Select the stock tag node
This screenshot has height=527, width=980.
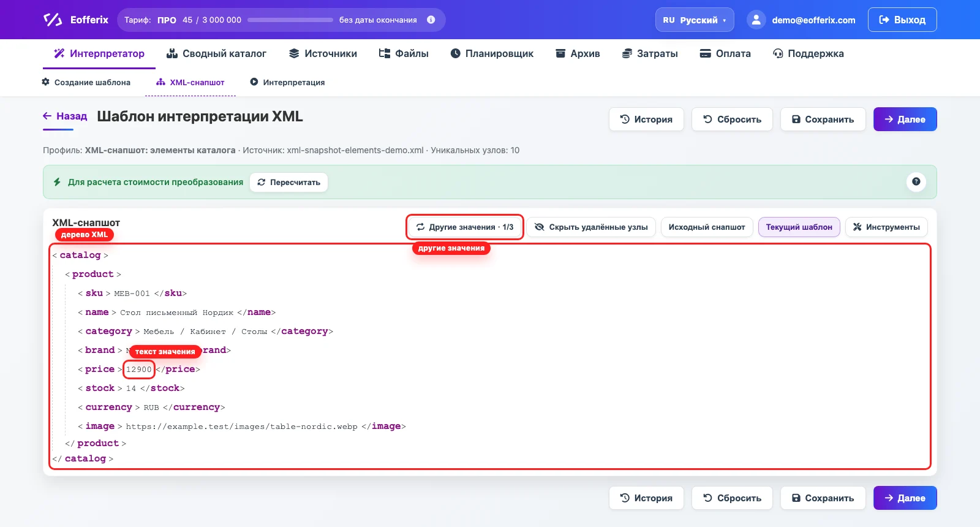(100, 388)
